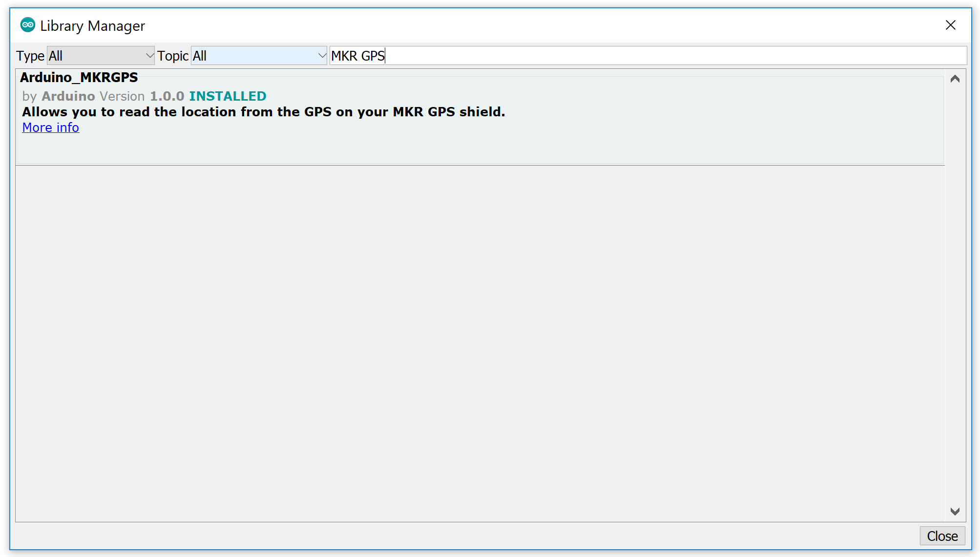Open the Topic filter dropdown

259,56
